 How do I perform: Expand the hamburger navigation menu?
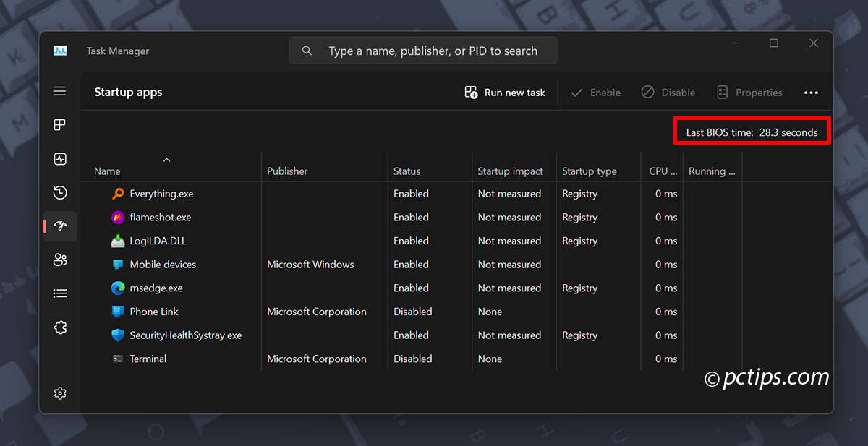coord(60,91)
